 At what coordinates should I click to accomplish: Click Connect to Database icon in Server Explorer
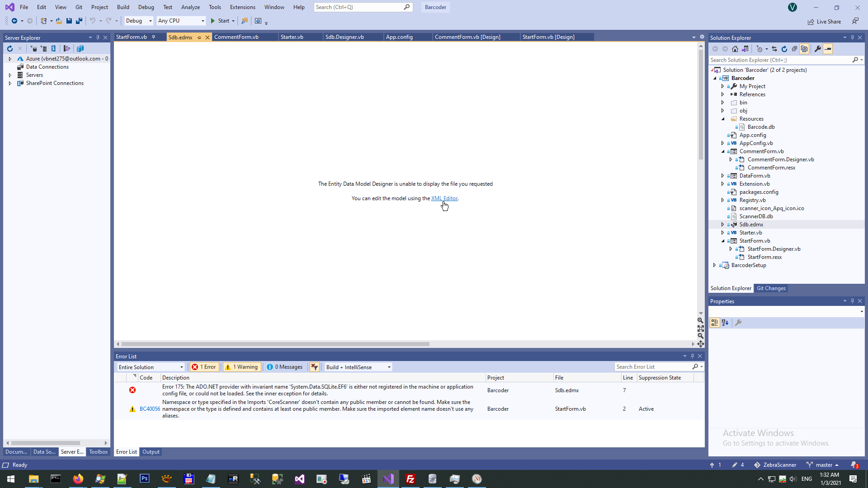[x=33, y=49]
